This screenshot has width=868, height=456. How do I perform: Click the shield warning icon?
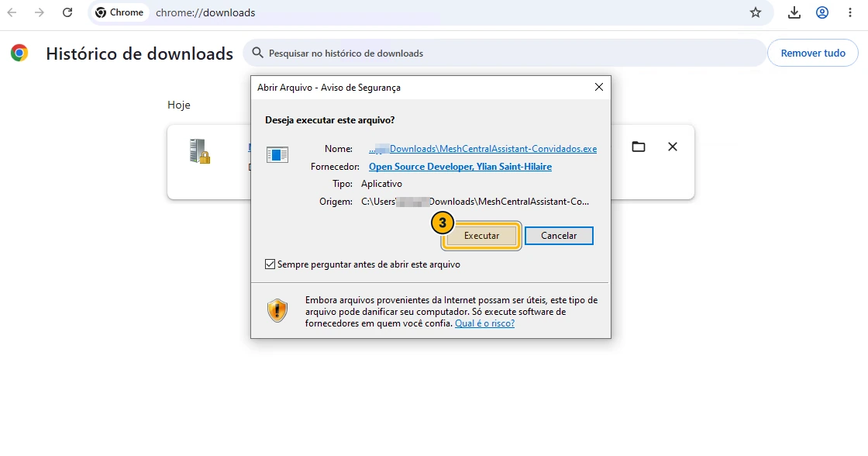[x=277, y=311]
